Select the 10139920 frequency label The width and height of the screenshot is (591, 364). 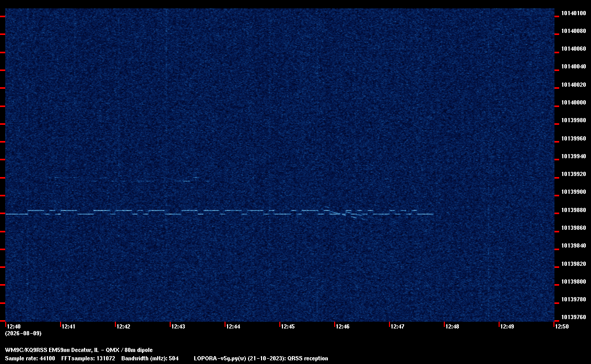pos(574,174)
